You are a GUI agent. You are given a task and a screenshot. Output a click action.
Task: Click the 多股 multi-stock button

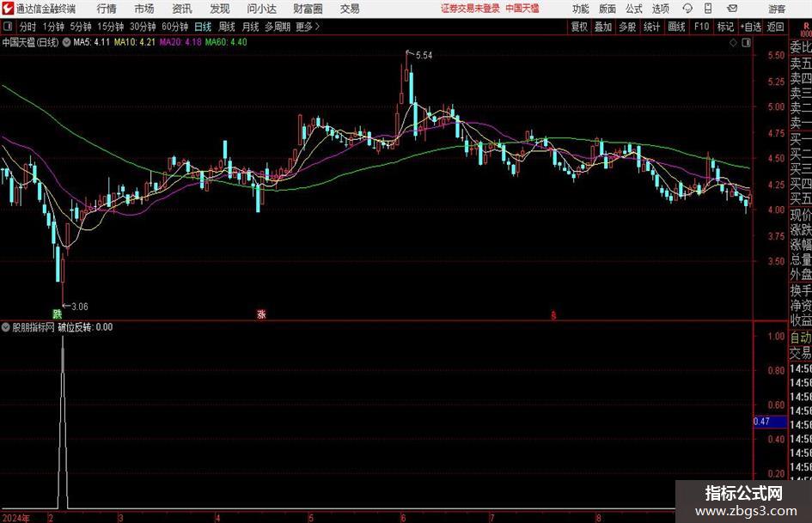tap(627, 27)
